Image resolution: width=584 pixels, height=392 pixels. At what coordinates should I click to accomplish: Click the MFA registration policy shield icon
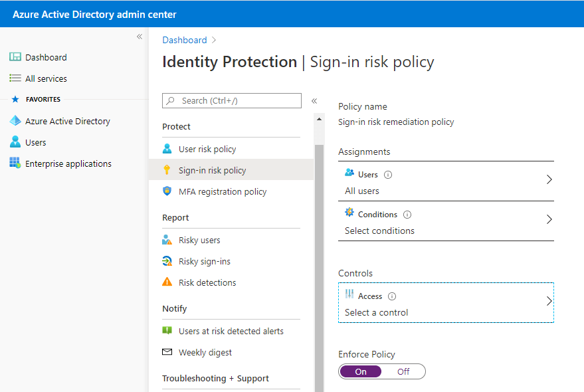(x=167, y=191)
